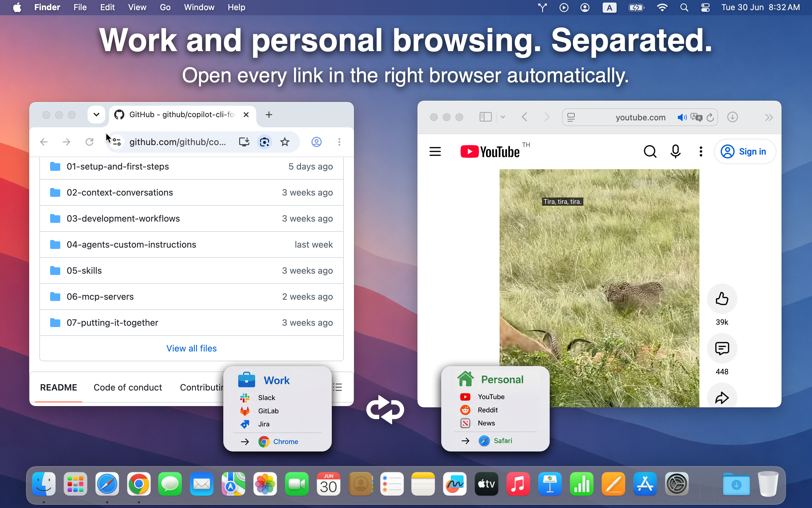Open the 01-setup-and-first-steps folder
The height and width of the screenshot is (508, 812).
point(118,167)
